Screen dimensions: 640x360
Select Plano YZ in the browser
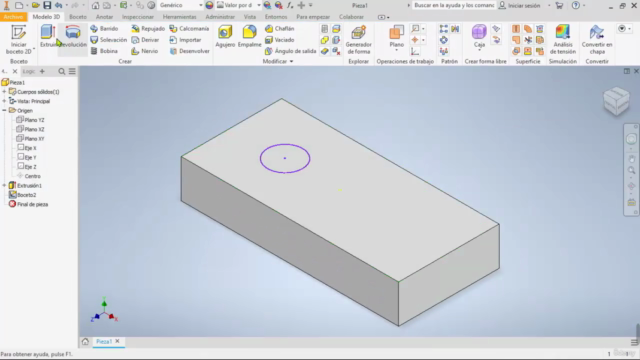[x=31, y=120]
